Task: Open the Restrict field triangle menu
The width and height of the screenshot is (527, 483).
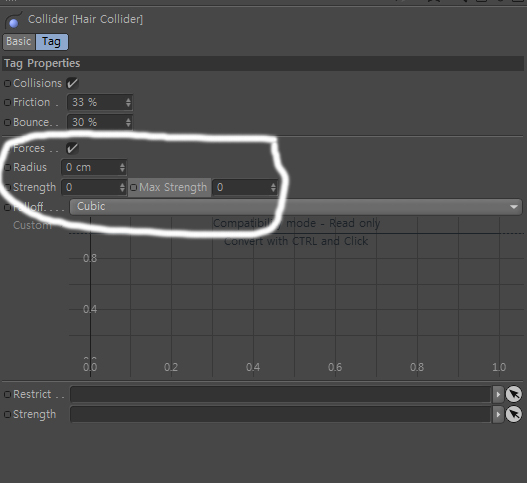Action: click(x=498, y=394)
